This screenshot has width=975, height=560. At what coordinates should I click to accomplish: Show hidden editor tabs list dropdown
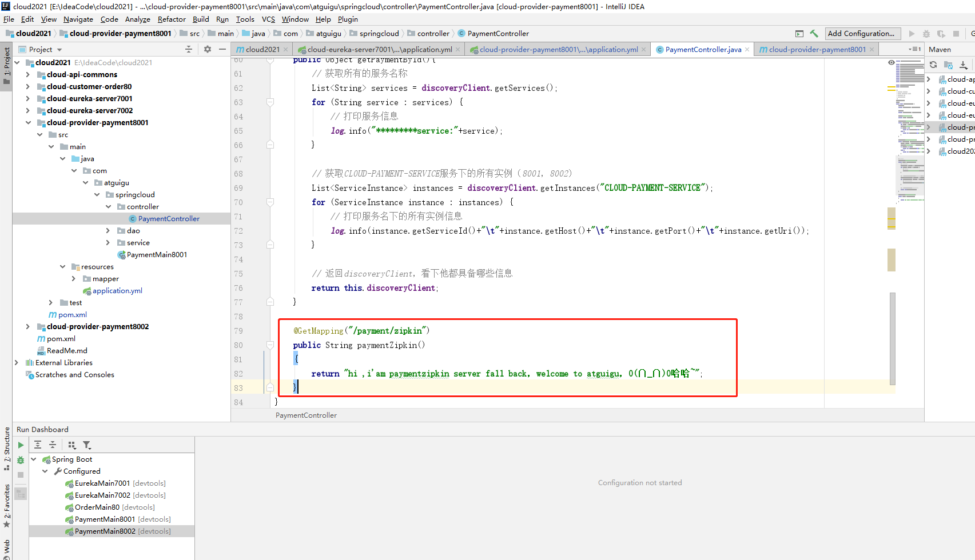point(914,50)
